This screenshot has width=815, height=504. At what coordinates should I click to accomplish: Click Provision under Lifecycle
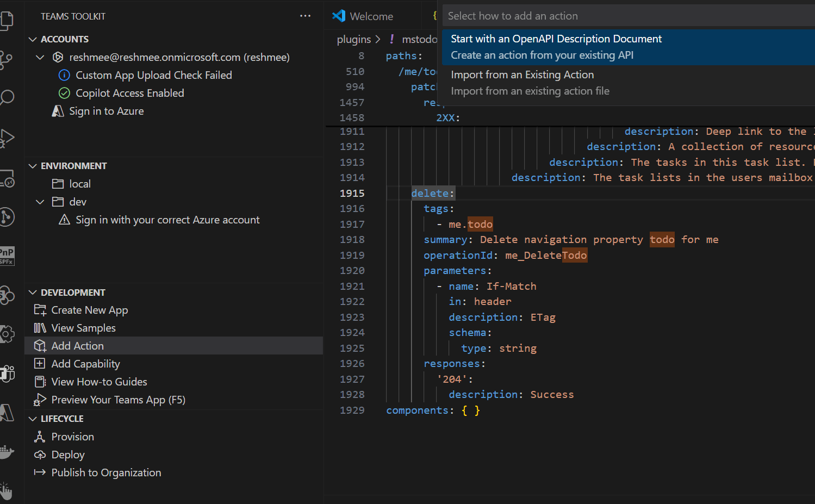tap(72, 436)
